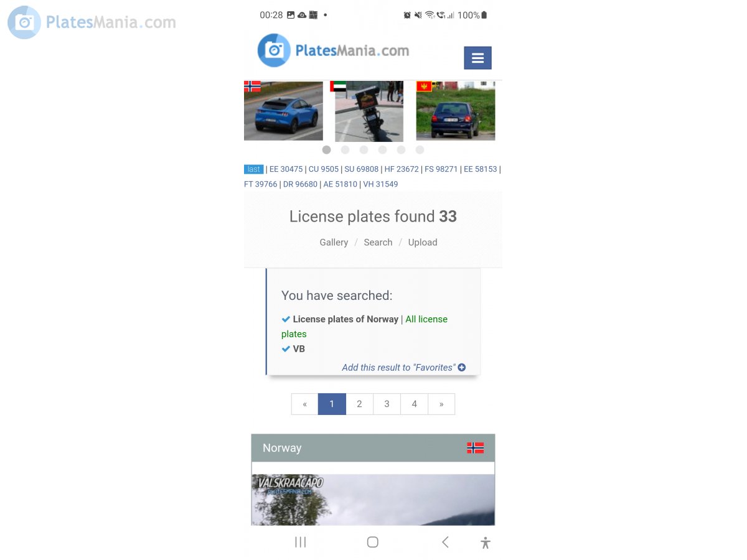Go to previous page with « arrow
The height and width of the screenshot is (560, 747).
pos(304,404)
